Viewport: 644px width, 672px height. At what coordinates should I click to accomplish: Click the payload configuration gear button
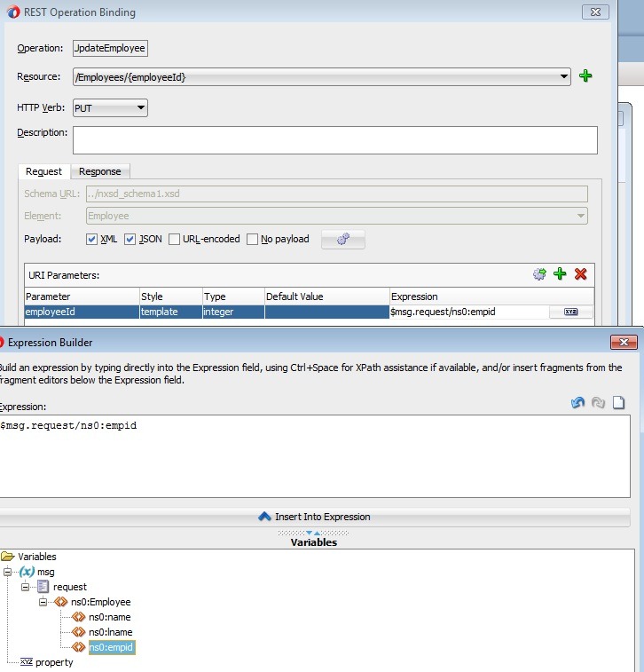tap(342, 240)
